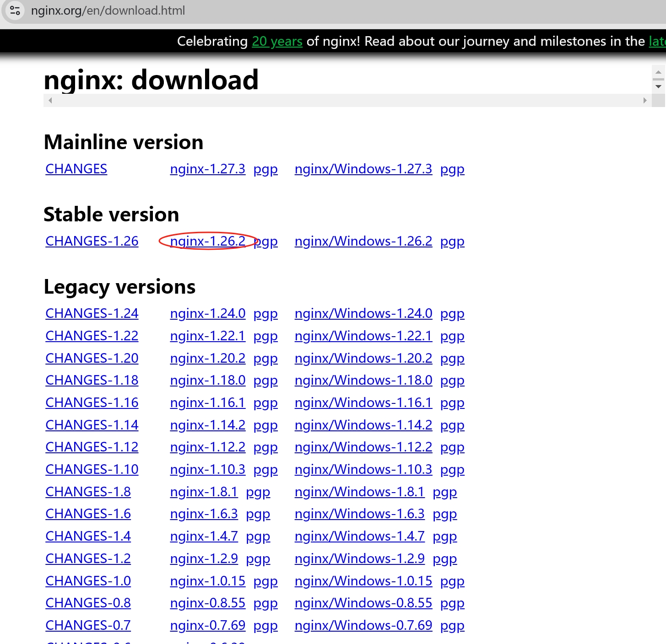Download nginx-1.14.2 source

pyautogui.click(x=207, y=425)
